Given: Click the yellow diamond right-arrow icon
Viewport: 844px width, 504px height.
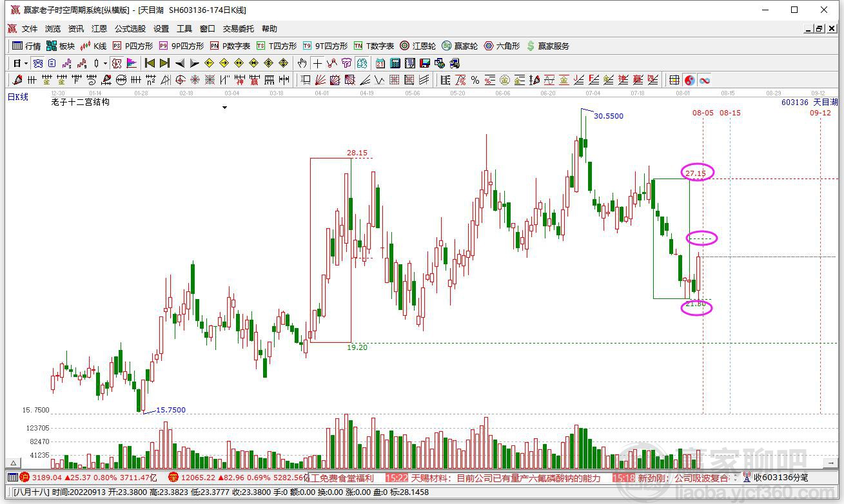Looking at the screenshot, I should click(x=224, y=63).
